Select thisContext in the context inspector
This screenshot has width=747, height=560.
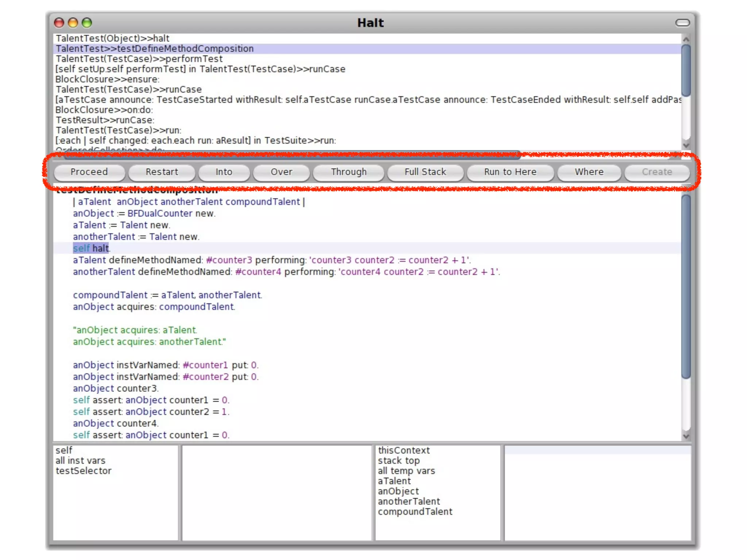[x=403, y=450]
